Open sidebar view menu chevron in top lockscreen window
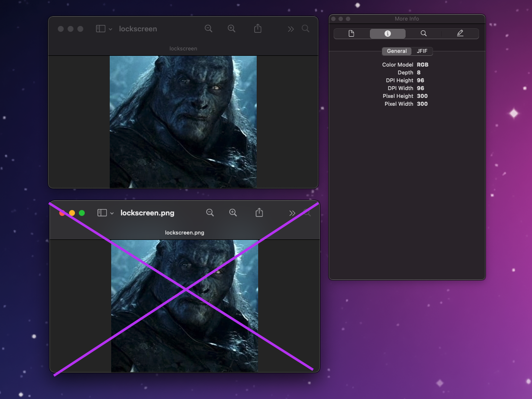The image size is (532, 399). (111, 29)
